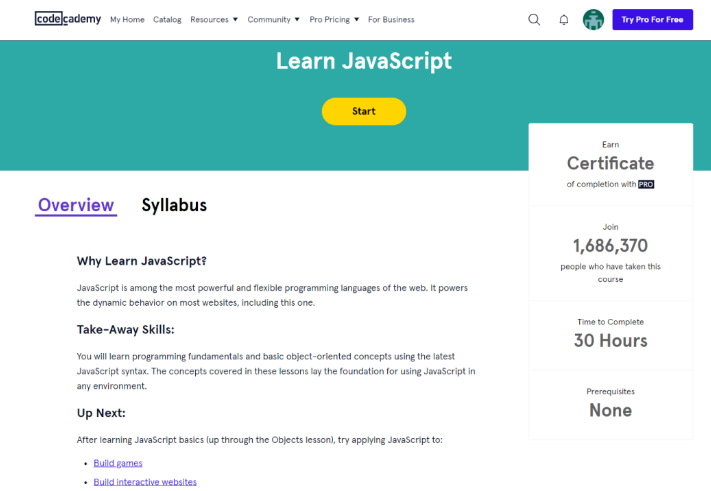Click the PRO badge in Certificate card

pos(646,184)
